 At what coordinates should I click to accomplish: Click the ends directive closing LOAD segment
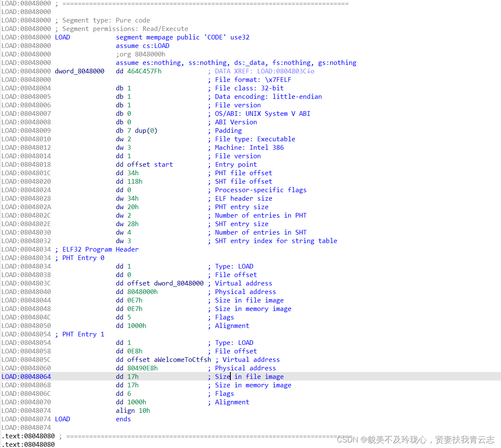tap(123, 419)
